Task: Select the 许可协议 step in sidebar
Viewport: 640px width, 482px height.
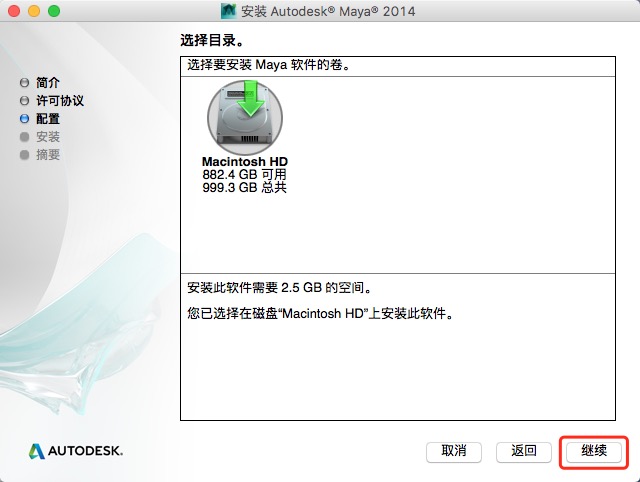Action: click(x=60, y=100)
